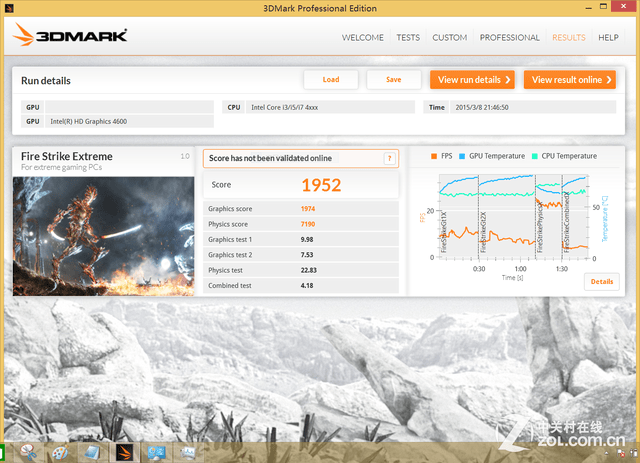Click the FPS legend orange swatch
This screenshot has height=463, width=640.
pos(434,156)
